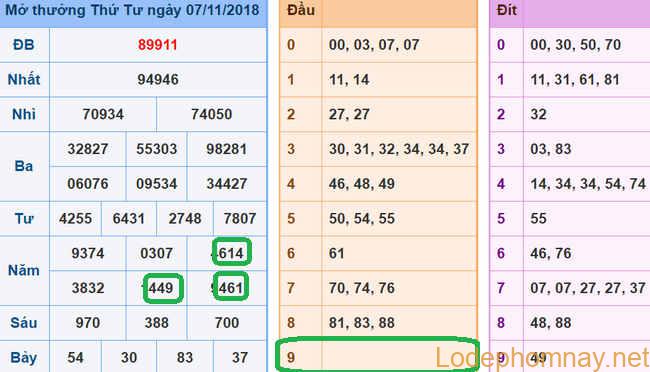Viewport: 650px width, 372px height.
Task: Select the Đầu 0 row with 00, 03, 07
Action: tap(378, 45)
